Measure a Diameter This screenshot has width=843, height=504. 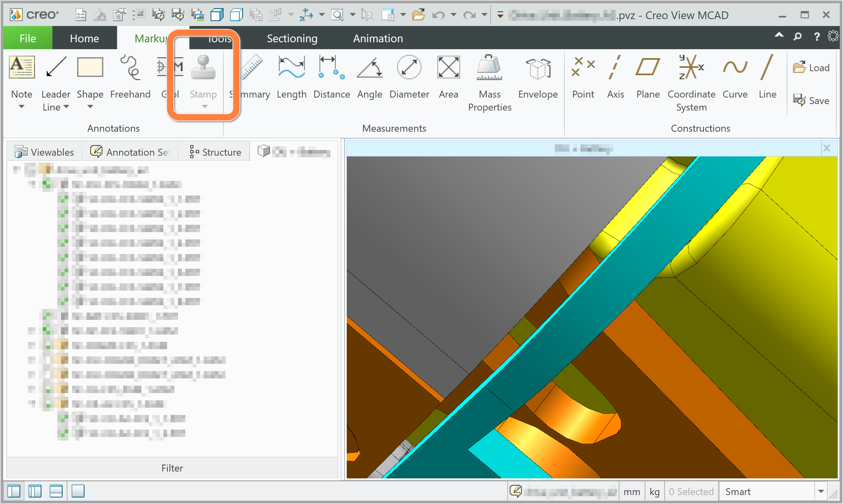(x=409, y=79)
